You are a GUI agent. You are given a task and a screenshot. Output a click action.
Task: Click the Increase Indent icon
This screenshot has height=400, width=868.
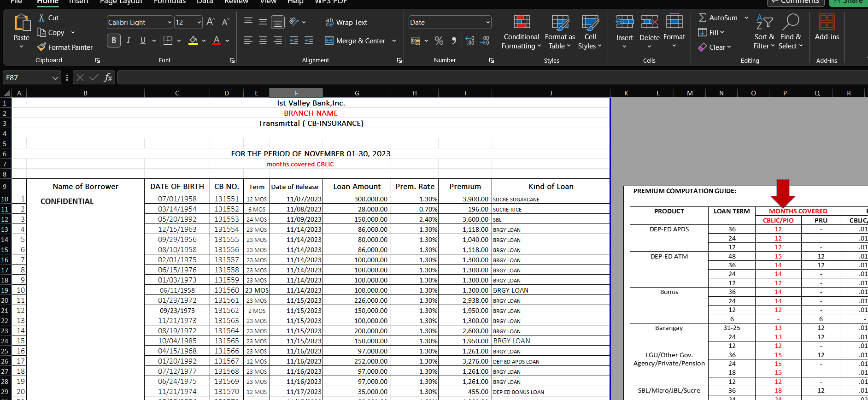click(309, 41)
